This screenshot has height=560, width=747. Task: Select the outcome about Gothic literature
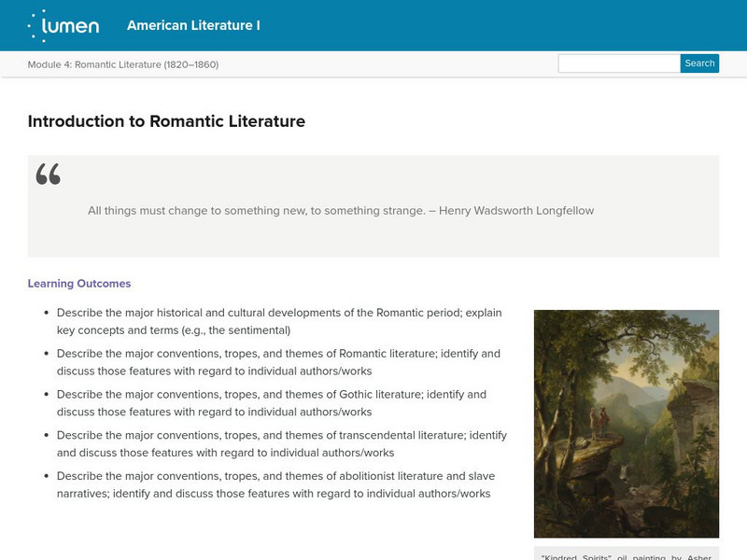coord(271,403)
